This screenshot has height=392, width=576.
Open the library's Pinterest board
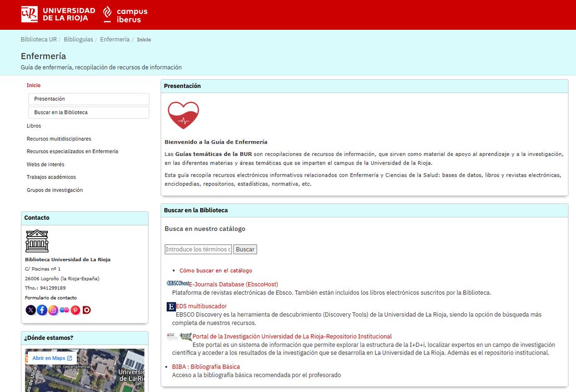75,310
